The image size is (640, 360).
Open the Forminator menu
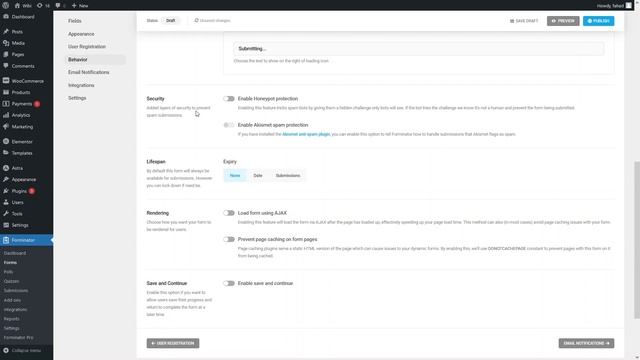click(26, 240)
